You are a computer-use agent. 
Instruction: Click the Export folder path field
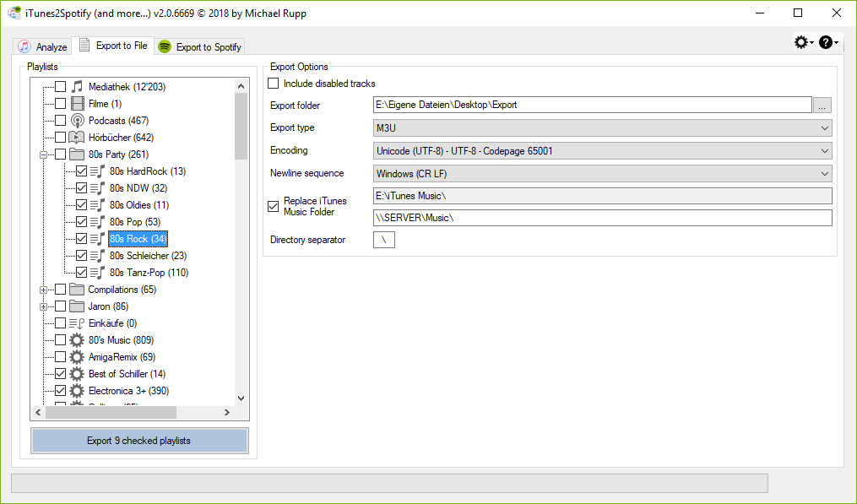point(593,105)
